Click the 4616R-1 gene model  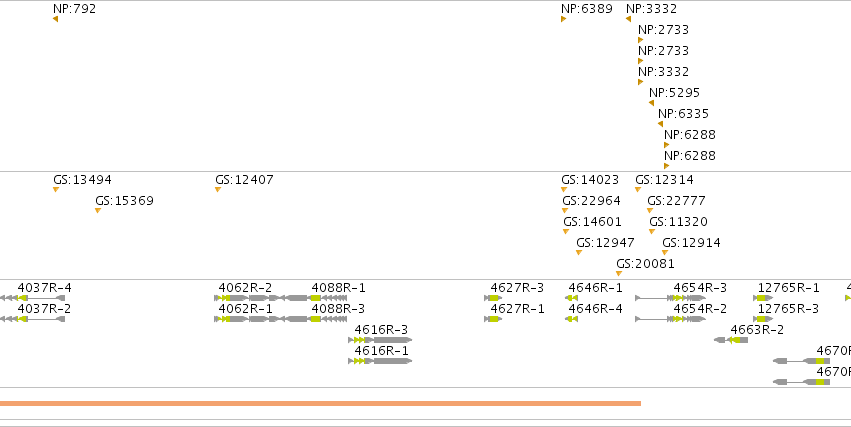coord(380,361)
